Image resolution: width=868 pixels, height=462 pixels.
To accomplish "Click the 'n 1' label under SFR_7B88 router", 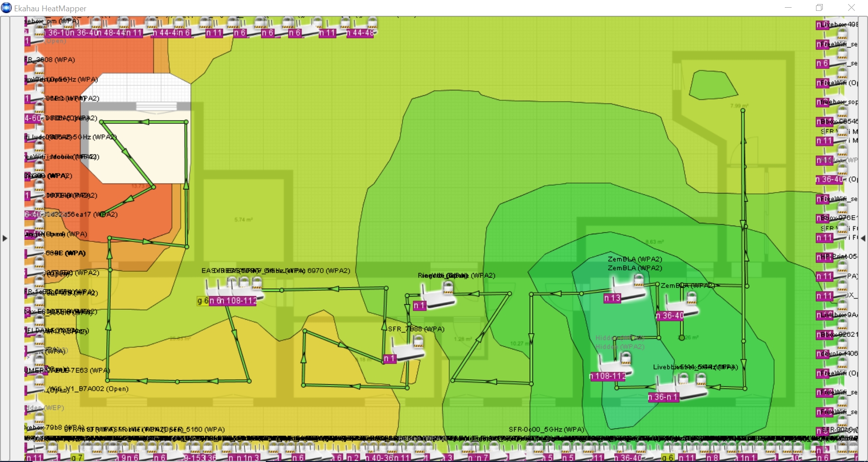I will [390, 359].
